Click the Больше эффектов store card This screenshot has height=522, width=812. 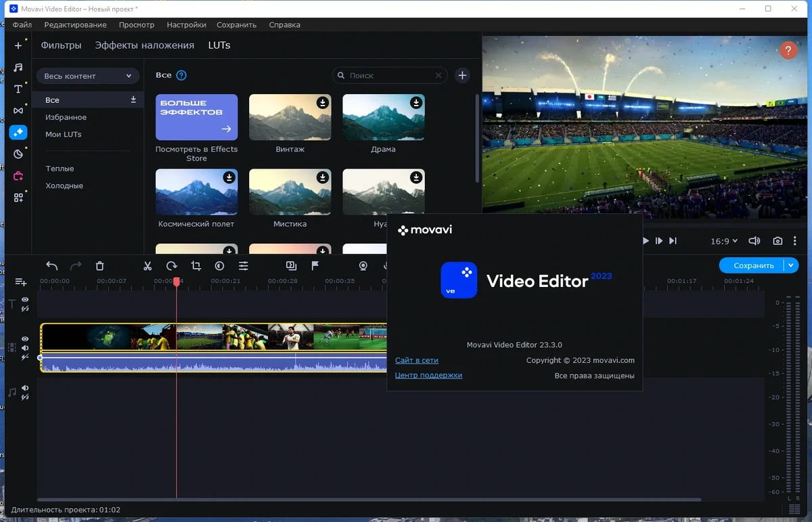pos(196,117)
